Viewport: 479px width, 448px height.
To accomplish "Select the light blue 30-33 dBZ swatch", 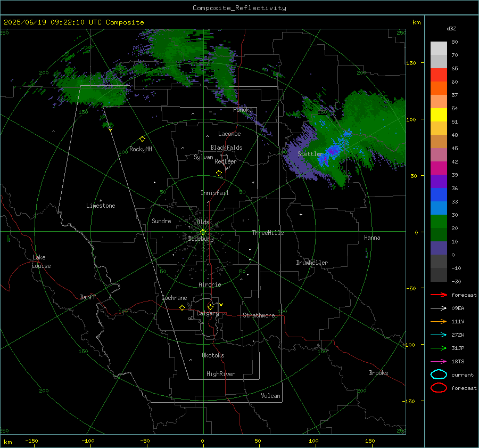I will pos(439,208).
